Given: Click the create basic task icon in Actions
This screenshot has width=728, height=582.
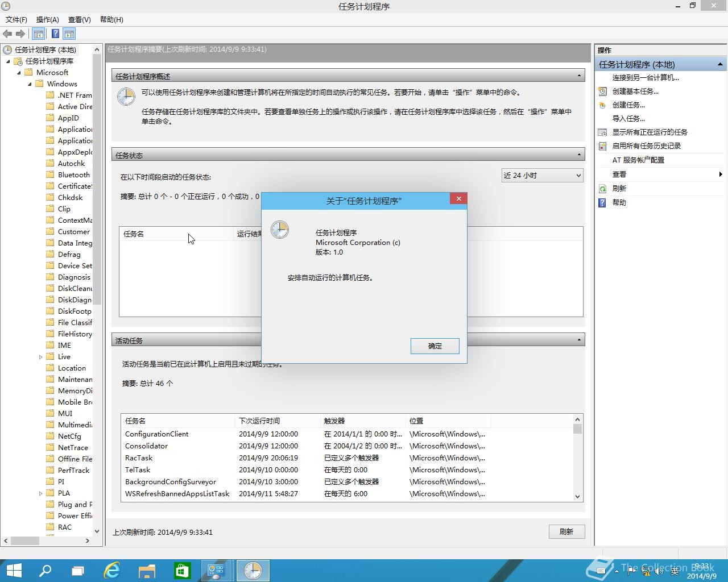Looking at the screenshot, I should tap(602, 91).
